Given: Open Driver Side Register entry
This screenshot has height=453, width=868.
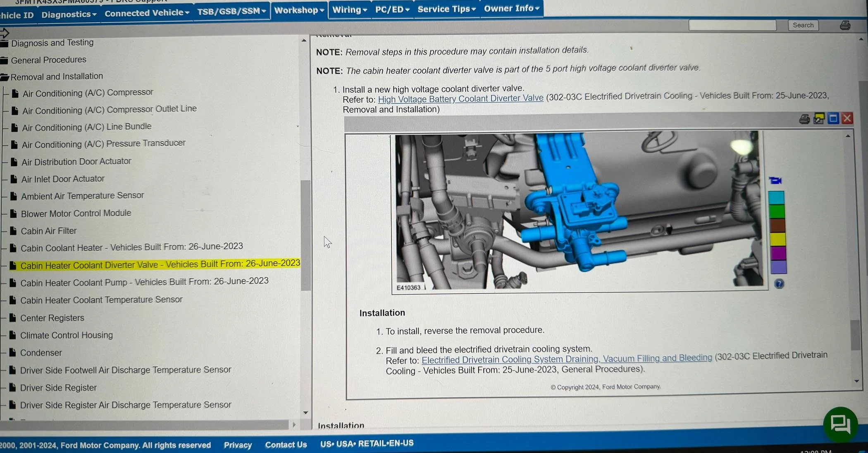Looking at the screenshot, I should pos(58,388).
